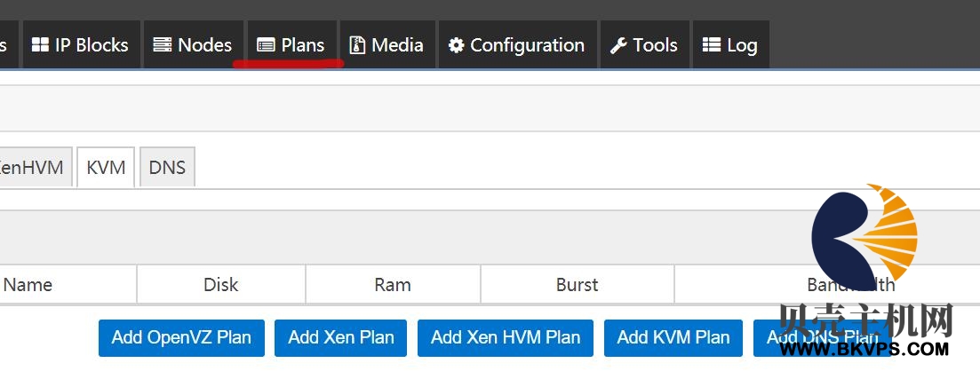
Task: Click the Nodes server stack icon
Action: click(x=163, y=45)
